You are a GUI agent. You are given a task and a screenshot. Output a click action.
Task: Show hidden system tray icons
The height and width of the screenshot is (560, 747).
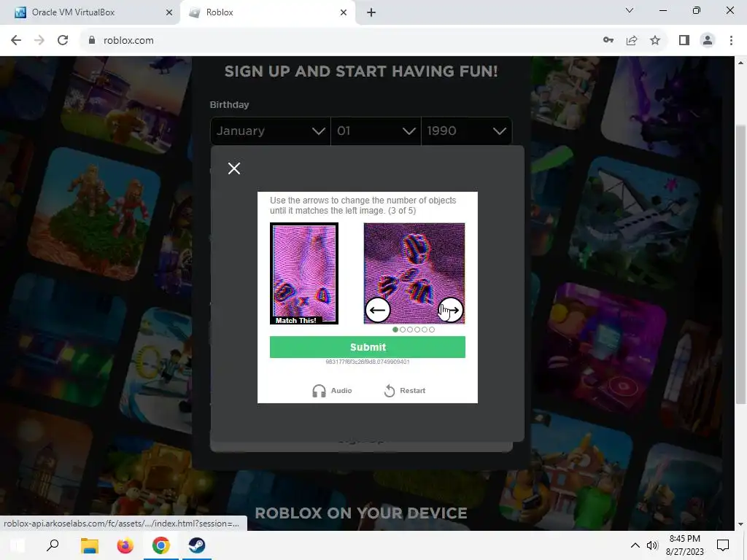point(635,545)
